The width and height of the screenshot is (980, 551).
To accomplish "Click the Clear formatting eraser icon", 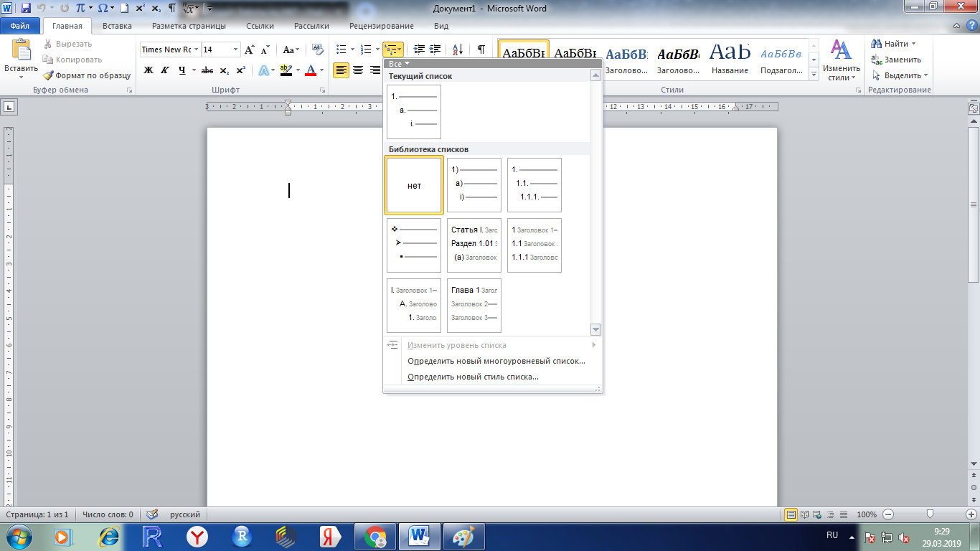I will [318, 50].
